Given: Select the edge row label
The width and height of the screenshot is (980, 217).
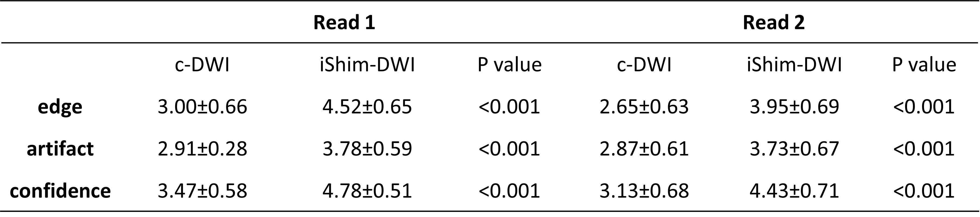Looking at the screenshot, I should pyautogui.click(x=60, y=107).
